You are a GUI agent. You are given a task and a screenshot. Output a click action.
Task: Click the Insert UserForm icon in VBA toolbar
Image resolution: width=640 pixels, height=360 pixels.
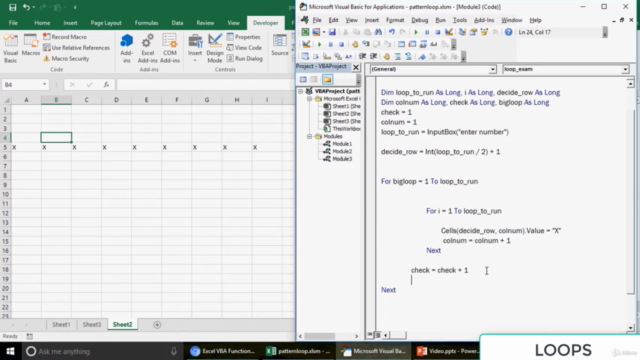point(316,32)
